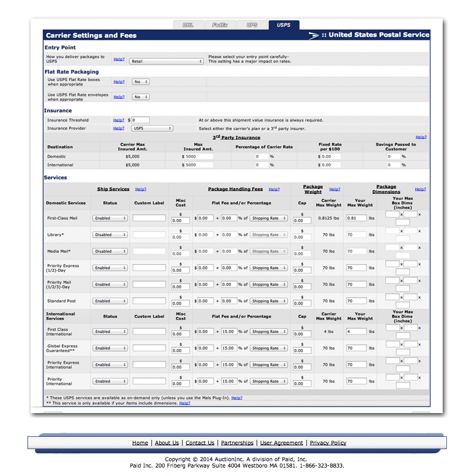Image resolution: width=476 pixels, height=476 pixels.
Task: Switch to the FedEx carrier tab
Action: (220, 25)
